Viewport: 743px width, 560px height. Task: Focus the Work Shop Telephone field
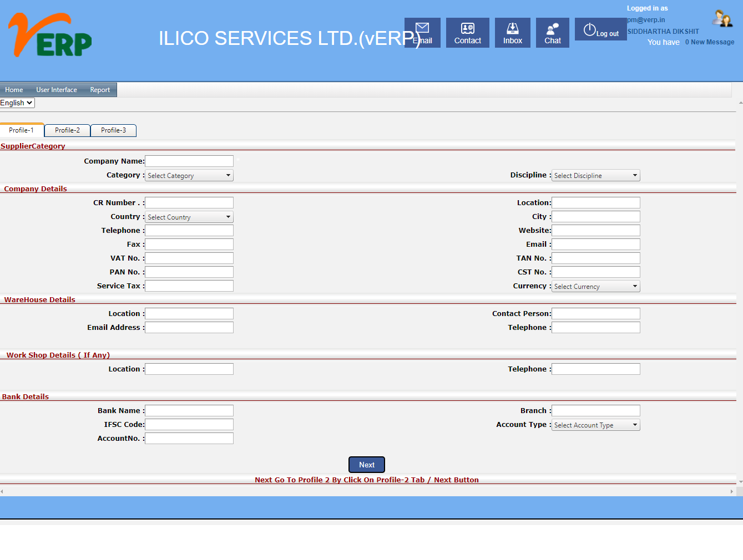596,369
